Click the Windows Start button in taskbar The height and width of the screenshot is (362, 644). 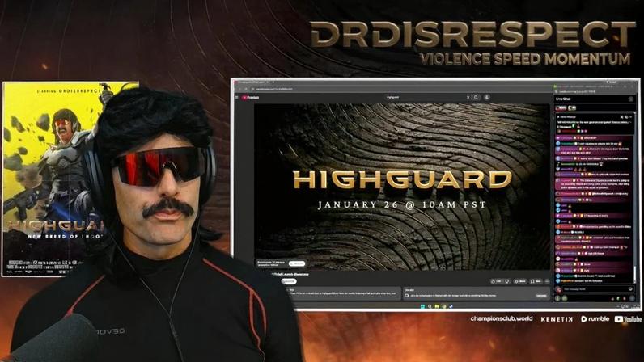click(x=422, y=306)
